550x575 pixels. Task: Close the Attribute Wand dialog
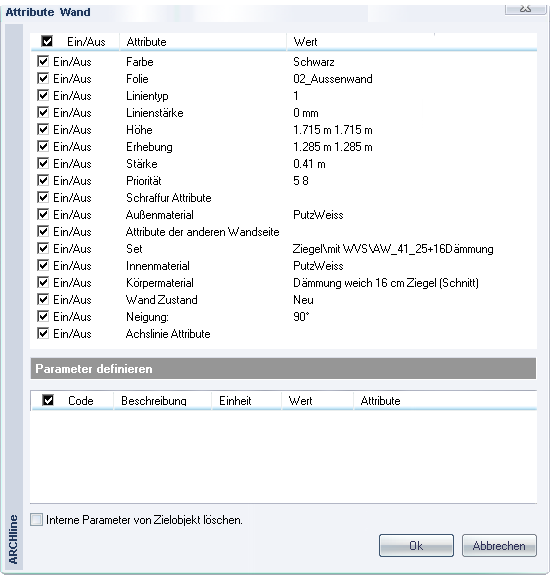click(x=525, y=8)
